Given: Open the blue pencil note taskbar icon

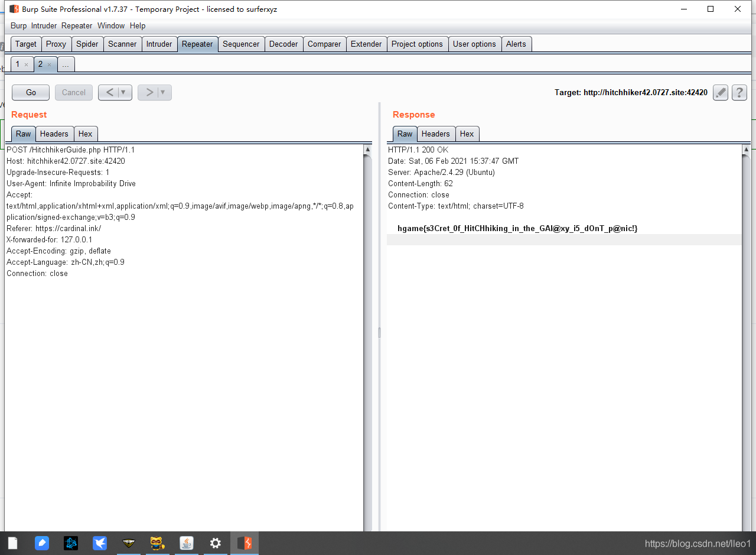Looking at the screenshot, I should 42,543.
